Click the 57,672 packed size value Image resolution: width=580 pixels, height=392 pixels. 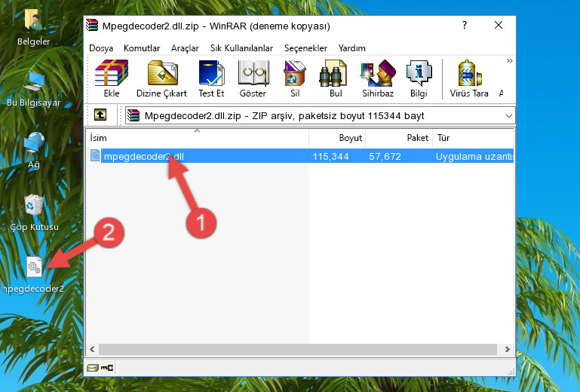[385, 157]
